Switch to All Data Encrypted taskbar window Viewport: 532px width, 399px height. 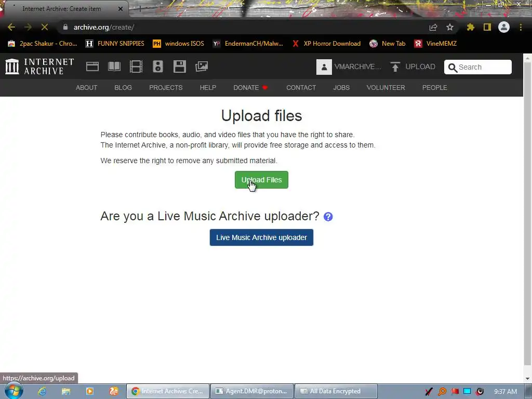[x=336, y=391]
